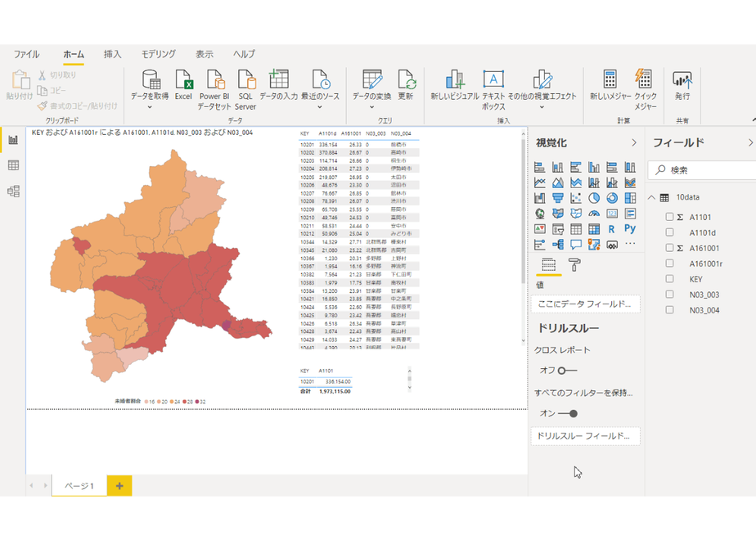
Task: Select the KPI visual
Action: pos(539,229)
